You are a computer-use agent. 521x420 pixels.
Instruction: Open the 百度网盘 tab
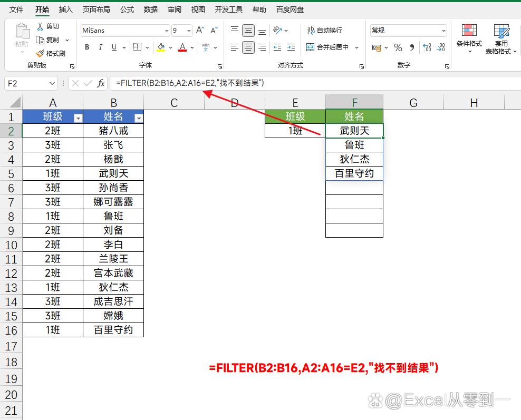pyautogui.click(x=290, y=9)
